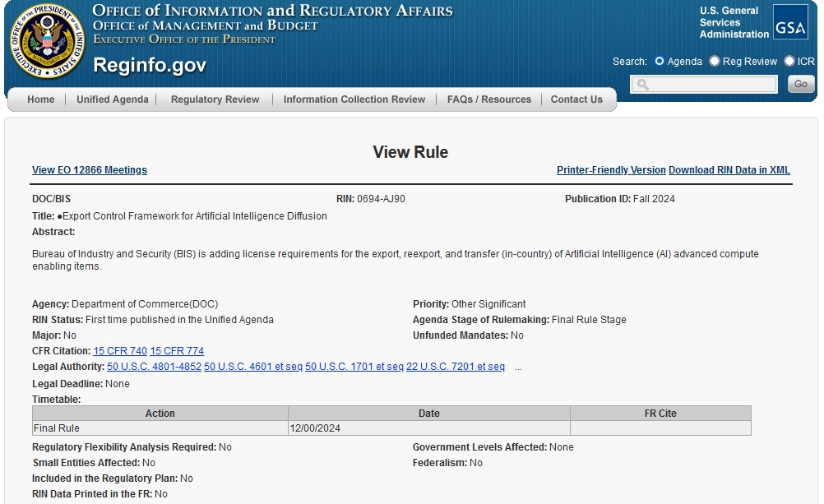Click the Legal Deadline: None text

pyautogui.click(x=81, y=384)
